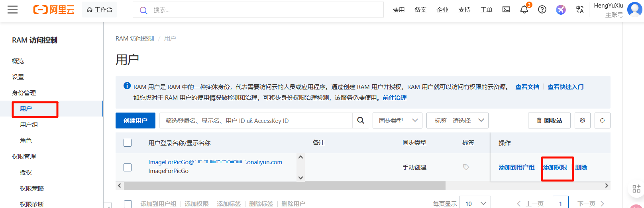Click 上一页 previous page

pyautogui.click(x=530, y=204)
